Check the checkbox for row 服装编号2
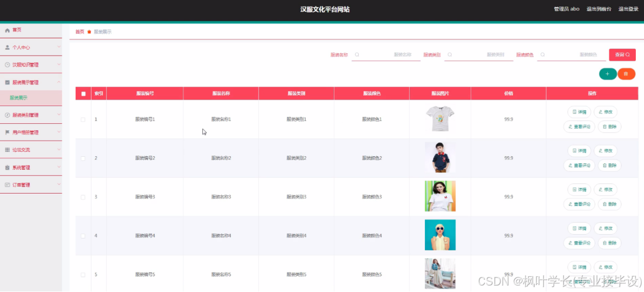 point(83,158)
